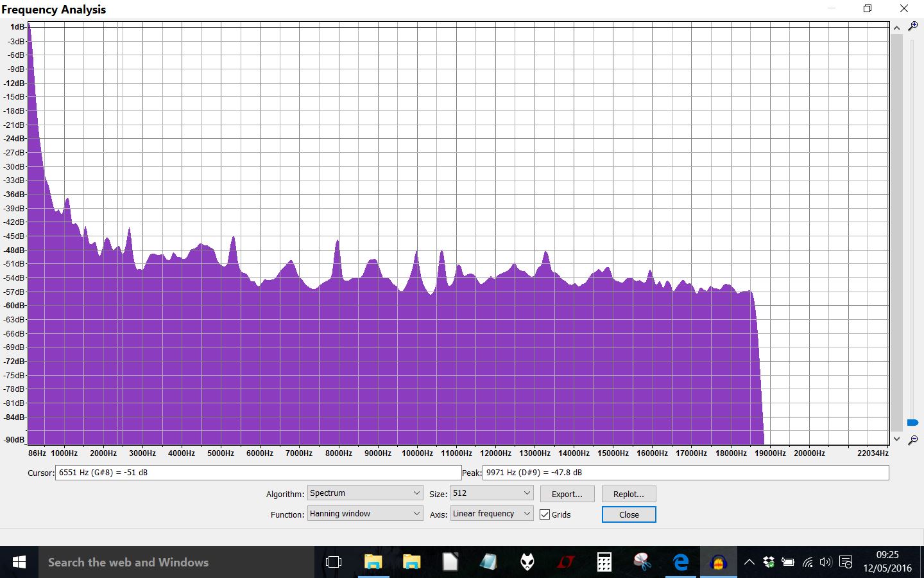This screenshot has width=924, height=578.
Task: Open the red slanted-logo app in taskbar
Action: tap(565, 562)
